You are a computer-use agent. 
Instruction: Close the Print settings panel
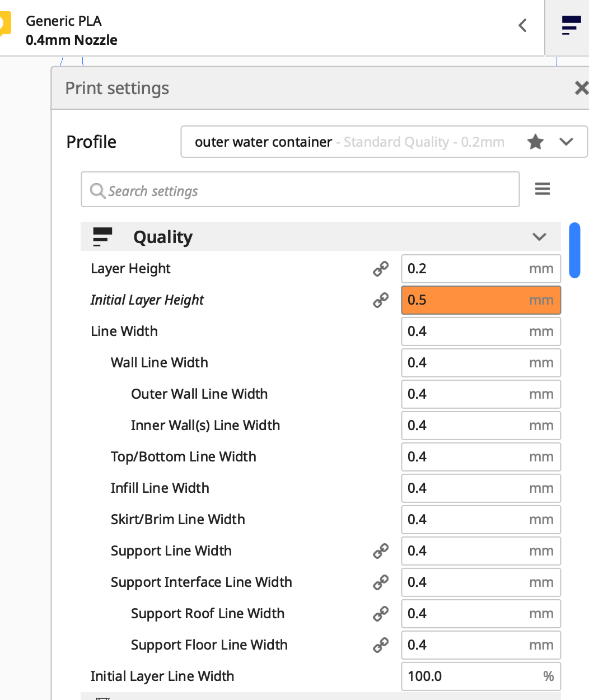click(581, 88)
